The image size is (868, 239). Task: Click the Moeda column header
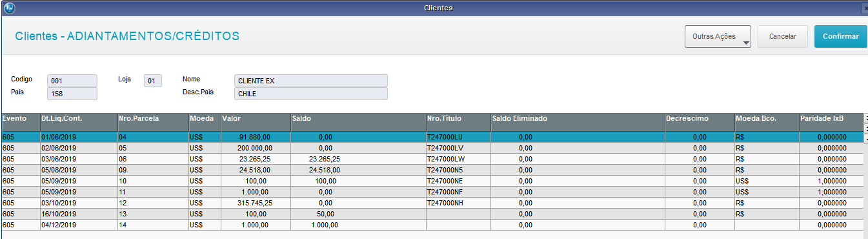tap(205, 123)
